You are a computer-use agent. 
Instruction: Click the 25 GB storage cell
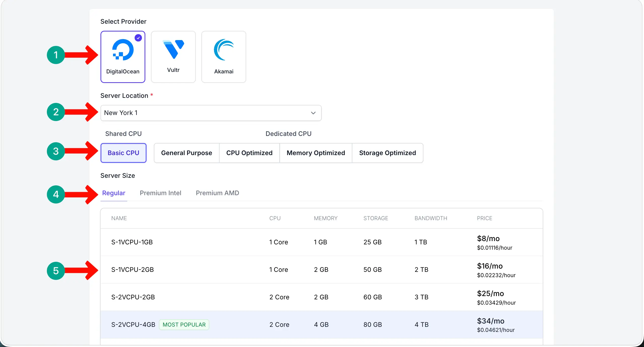pos(372,242)
